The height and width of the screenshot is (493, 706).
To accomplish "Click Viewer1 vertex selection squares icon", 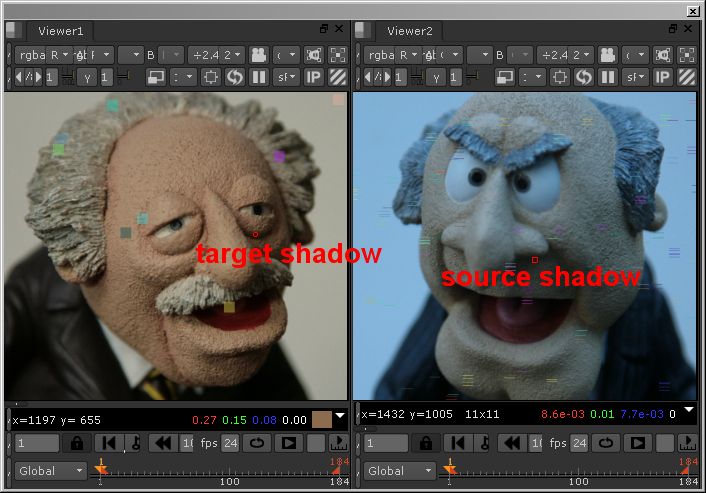I will [x=338, y=55].
